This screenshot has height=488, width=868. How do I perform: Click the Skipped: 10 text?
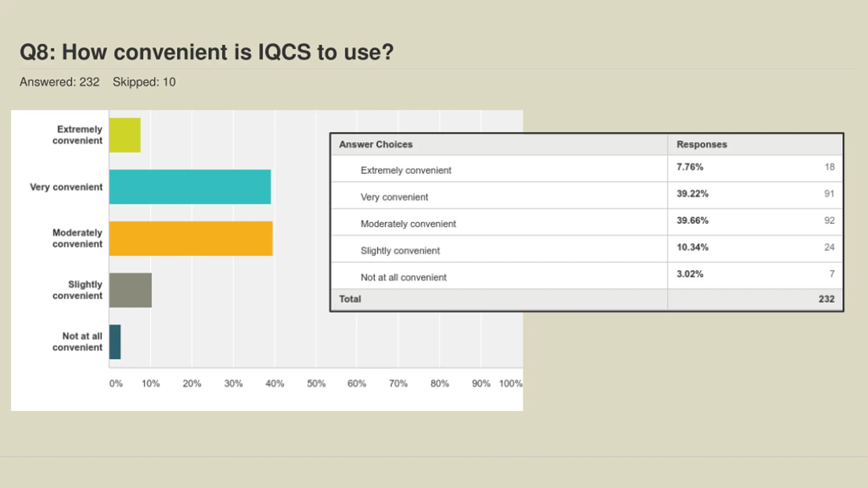144,82
